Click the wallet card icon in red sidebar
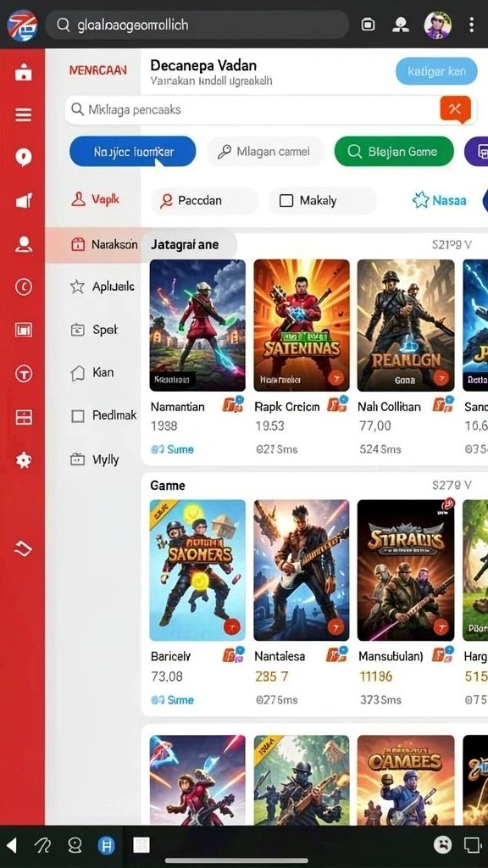This screenshot has height=868, width=488. point(23,330)
